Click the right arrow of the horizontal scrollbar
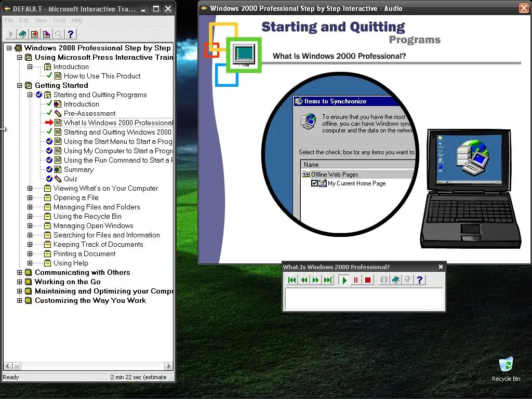Viewport: 532px width, 399px height. point(168,366)
